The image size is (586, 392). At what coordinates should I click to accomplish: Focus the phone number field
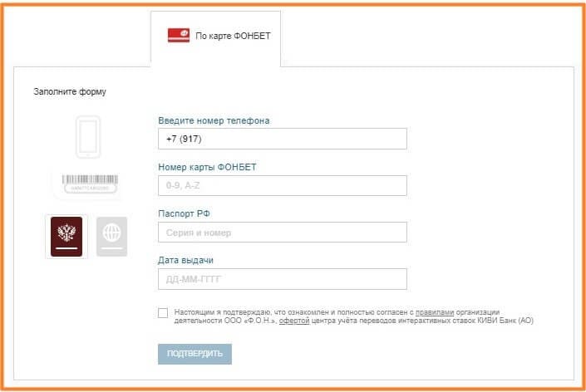283,139
